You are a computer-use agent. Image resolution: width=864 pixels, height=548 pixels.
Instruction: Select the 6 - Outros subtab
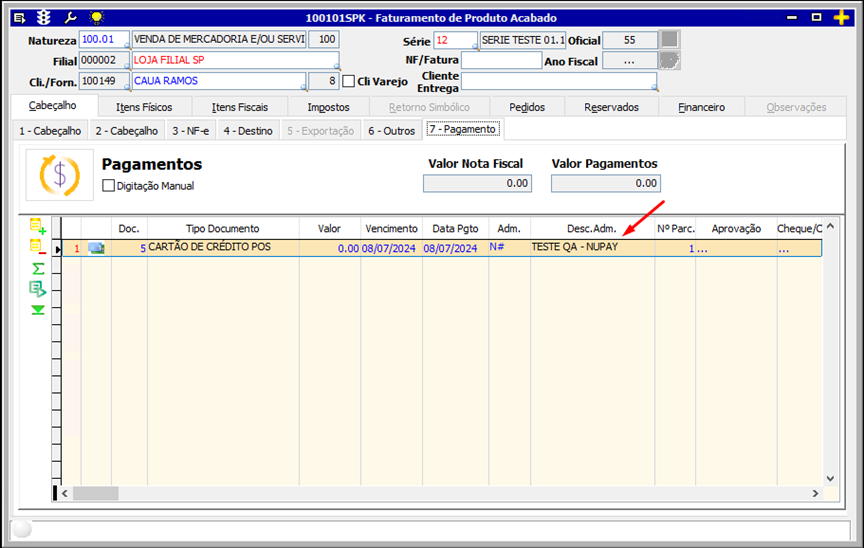click(x=391, y=131)
